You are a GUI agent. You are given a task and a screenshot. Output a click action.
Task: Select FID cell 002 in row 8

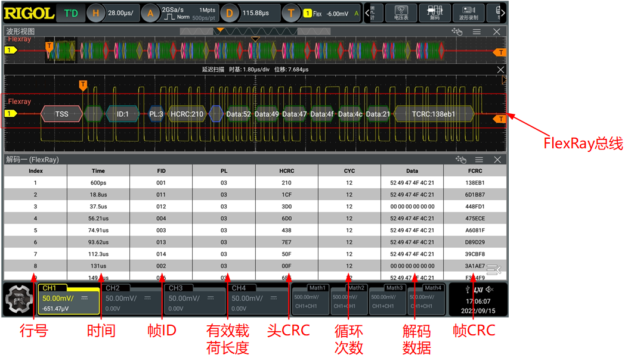(x=161, y=266)
